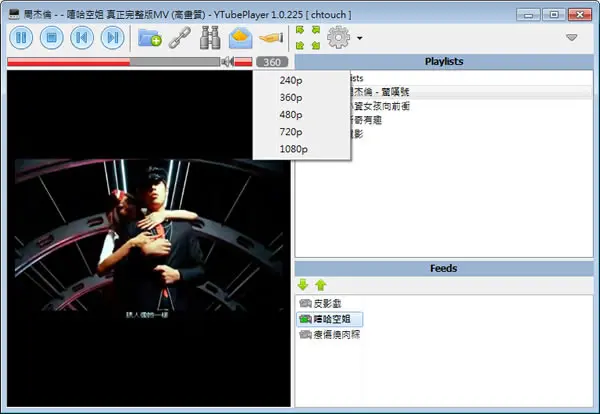Image resolution: width=600 pixels, height=414 pixels.
Task: Click the chain link icon
Action: click(180, 37)
